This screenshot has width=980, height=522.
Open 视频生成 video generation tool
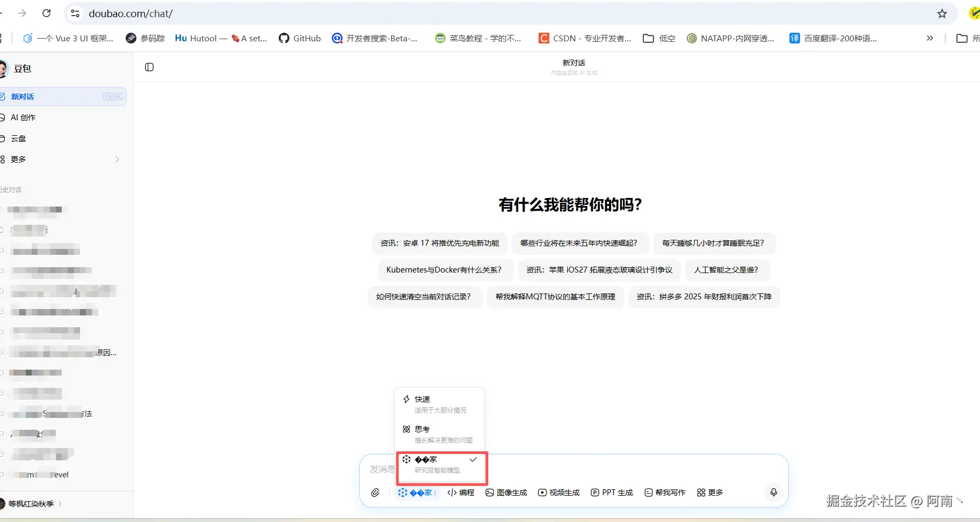[x=558, y=492]
